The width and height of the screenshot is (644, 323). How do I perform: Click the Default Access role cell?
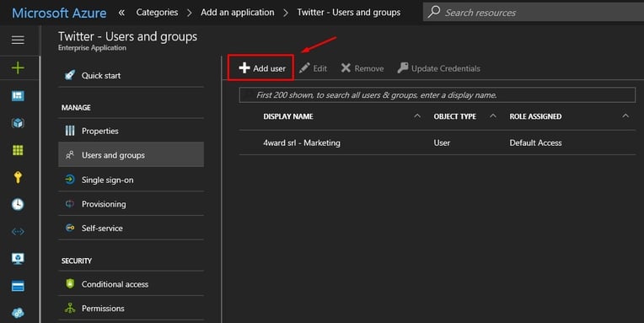coord(535,143)
